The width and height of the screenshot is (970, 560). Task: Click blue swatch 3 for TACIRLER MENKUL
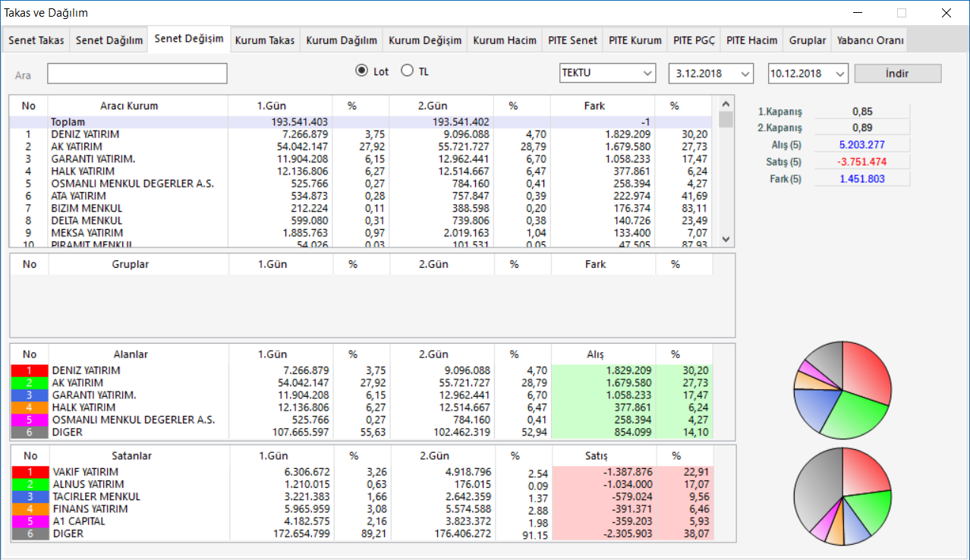click(x=29, y=497)
